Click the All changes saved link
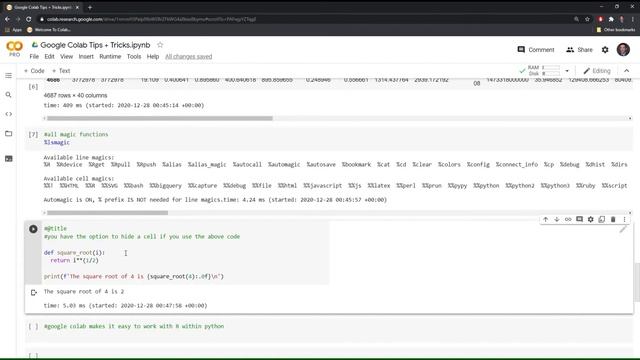 click(x=189, y=57)
